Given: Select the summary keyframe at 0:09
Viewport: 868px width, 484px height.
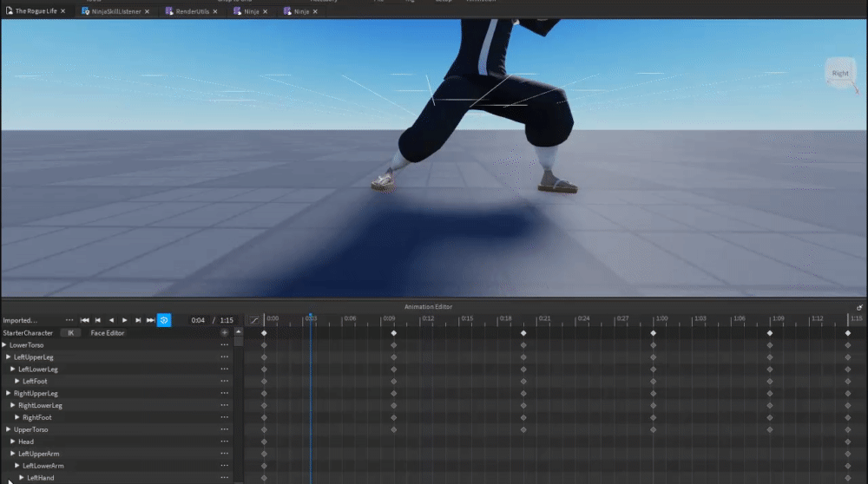Looking at the screenshot, I should [x=393, y=333].
